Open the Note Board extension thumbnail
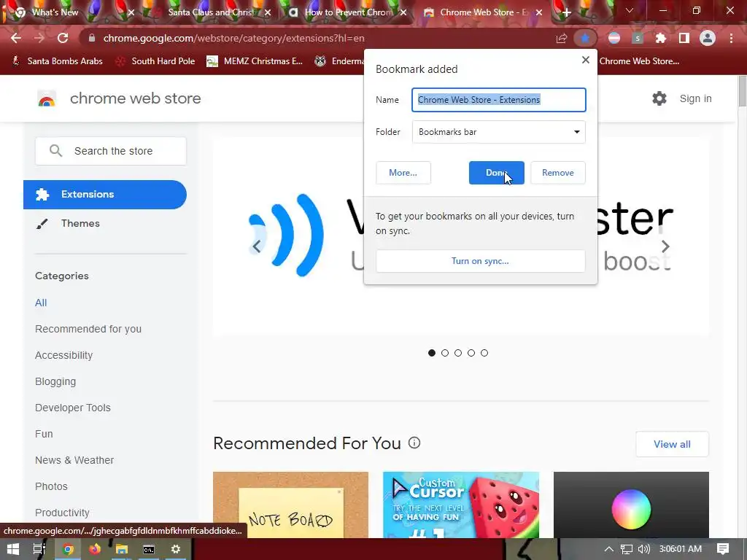Image resolution: width=747 pixels, height=560 pixels. pos(290,505)
